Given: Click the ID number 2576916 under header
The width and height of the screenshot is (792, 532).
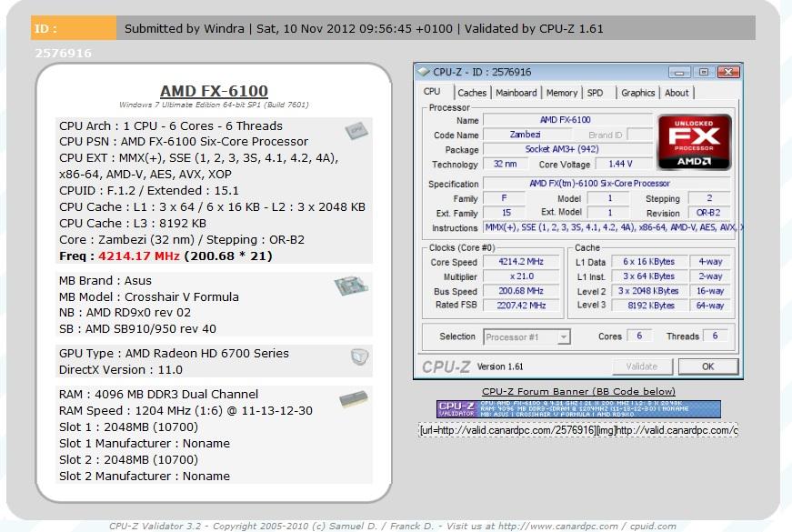Looking at the screenshot, I should pyautogui.click(x=63, y=53).
